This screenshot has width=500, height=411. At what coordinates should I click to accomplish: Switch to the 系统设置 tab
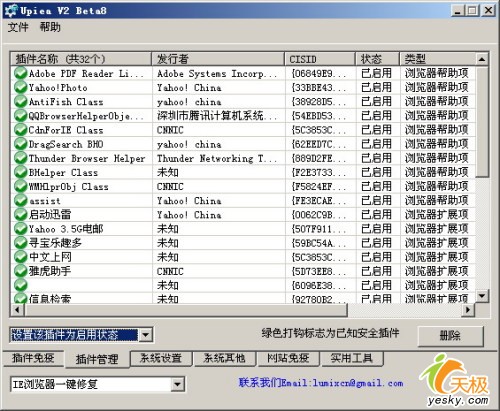point(161,359)
